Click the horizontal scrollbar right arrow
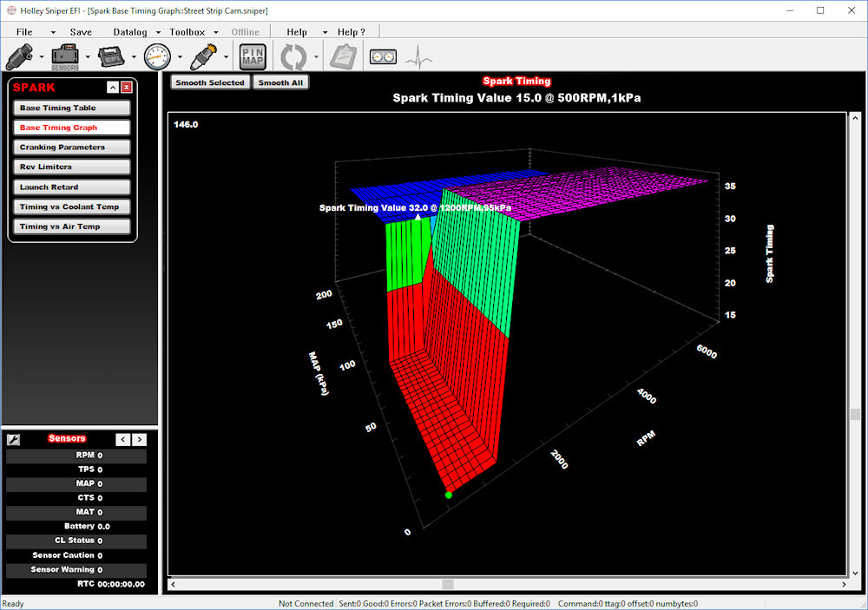 pyautogui.click(x=845, y=585)
